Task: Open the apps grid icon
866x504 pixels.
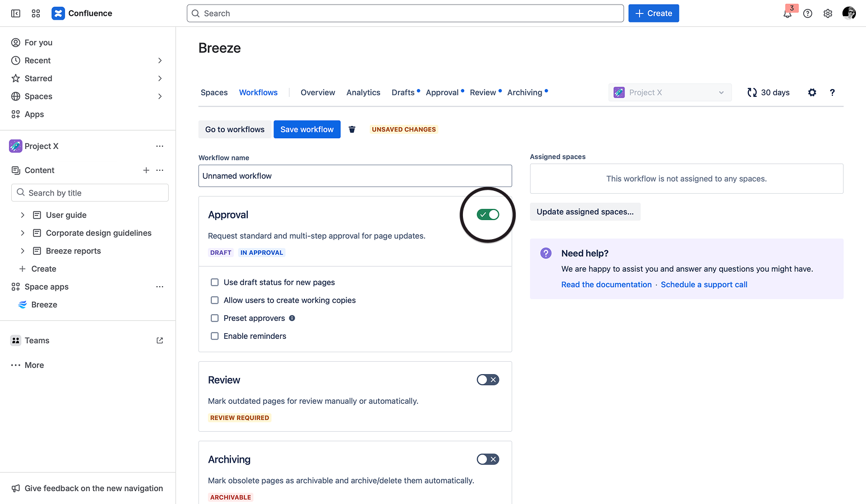Action: 35,13
